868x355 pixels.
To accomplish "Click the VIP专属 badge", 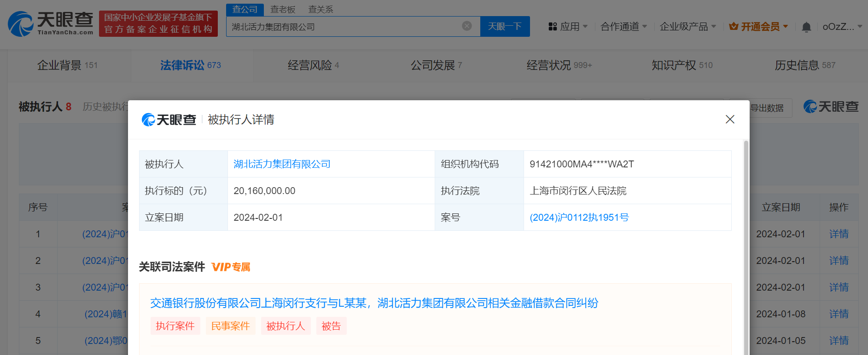I will pos(231,267).
